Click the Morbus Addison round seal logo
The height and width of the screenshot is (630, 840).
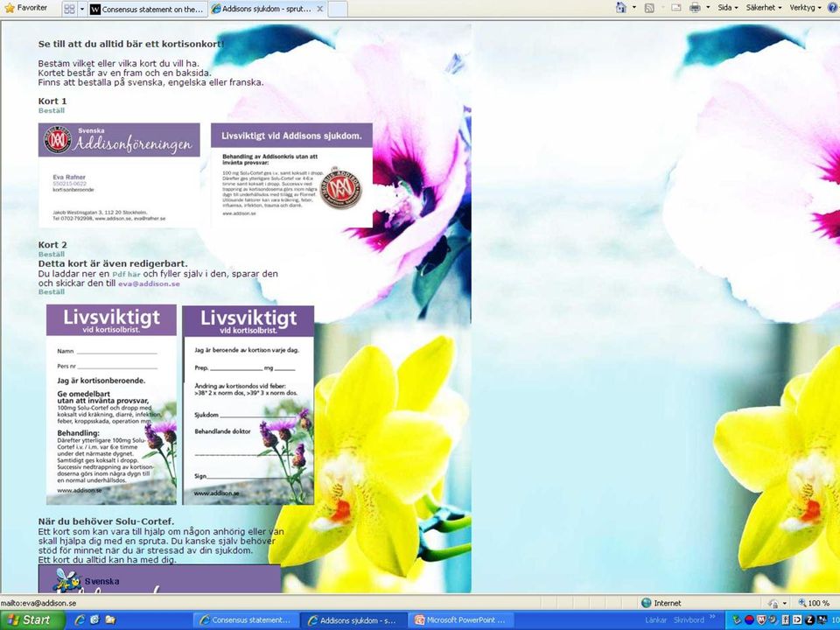click(x=340, y=187)
